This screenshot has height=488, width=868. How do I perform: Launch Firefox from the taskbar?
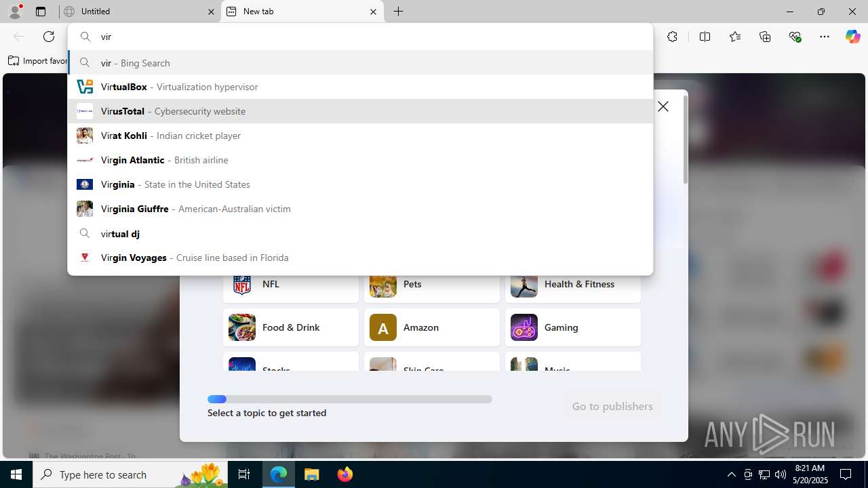[344, 474]
